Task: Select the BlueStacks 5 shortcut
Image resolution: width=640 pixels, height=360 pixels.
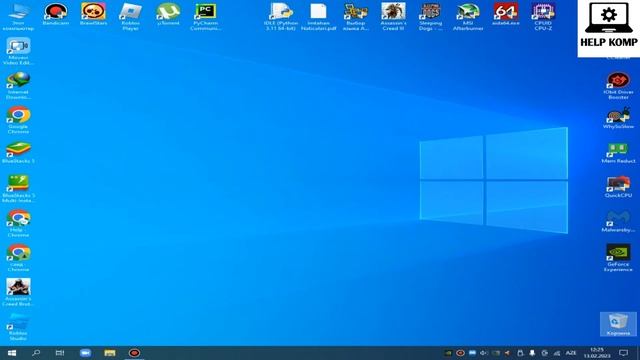Action: pos(18,153)
